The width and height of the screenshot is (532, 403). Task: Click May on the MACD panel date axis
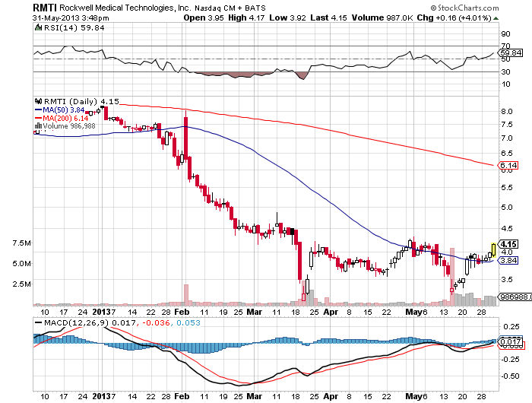point(413,396)
